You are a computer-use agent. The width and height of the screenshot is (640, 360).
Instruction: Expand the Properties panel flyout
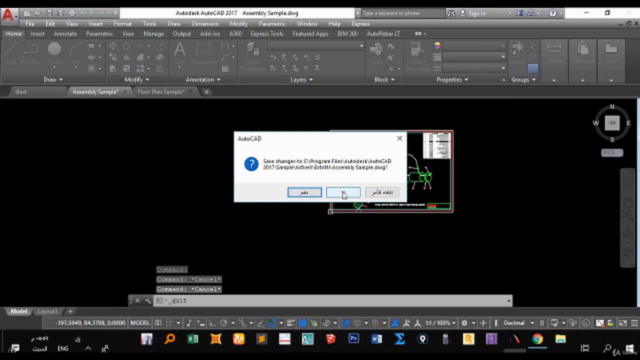[452, 80]
